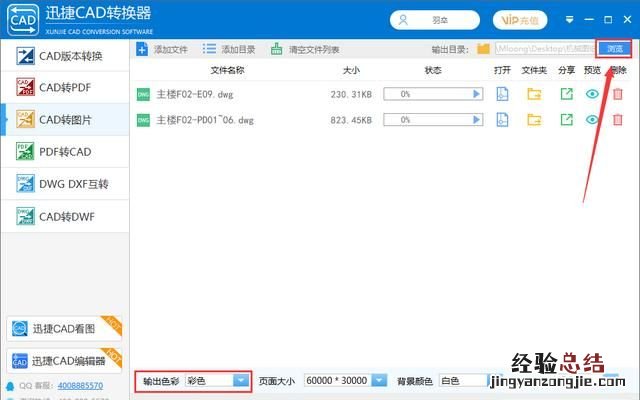Click the output directory path field
The width and height of the screenshot is (640, 400).
(x=545, y=49)
